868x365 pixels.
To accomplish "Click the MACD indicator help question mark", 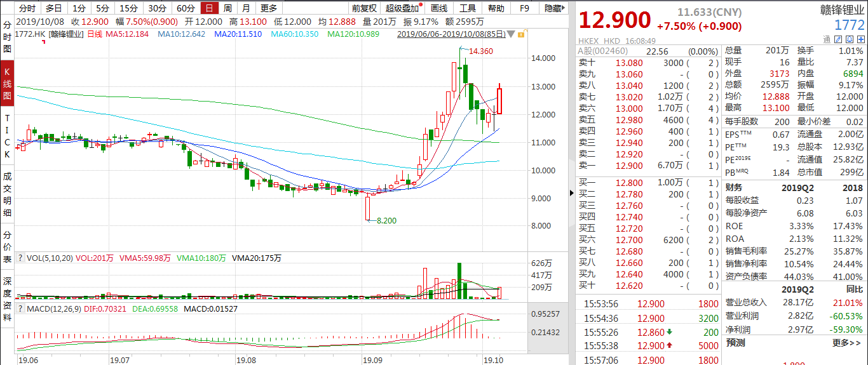I will (x=20, y=309).
